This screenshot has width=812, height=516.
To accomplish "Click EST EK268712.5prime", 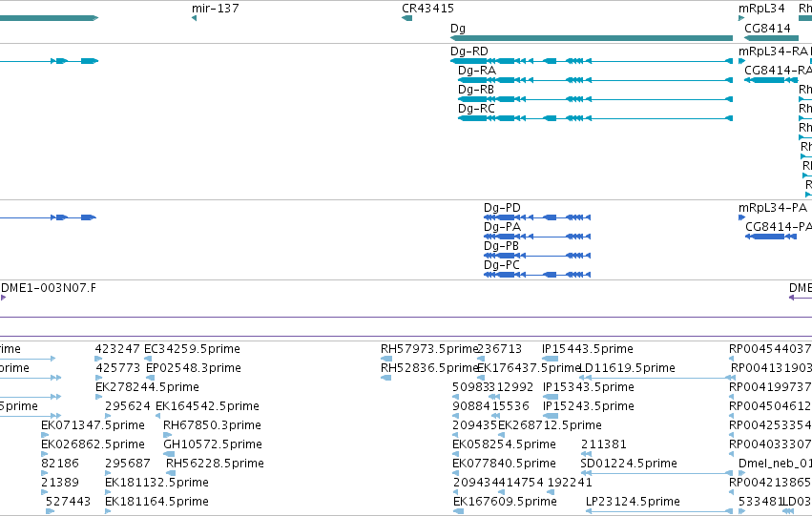I will click(550, 425).
